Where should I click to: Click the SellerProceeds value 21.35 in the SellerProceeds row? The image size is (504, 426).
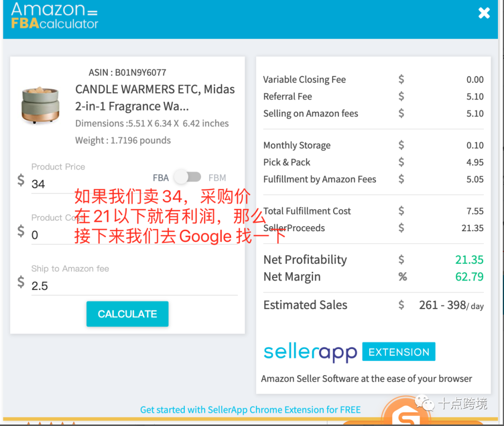point(472,228)
